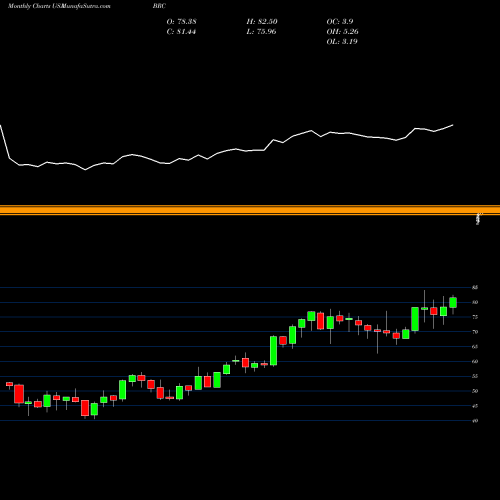Click the price axis label '55'
This screenshot has width=500, height=500.
[475, 376]
